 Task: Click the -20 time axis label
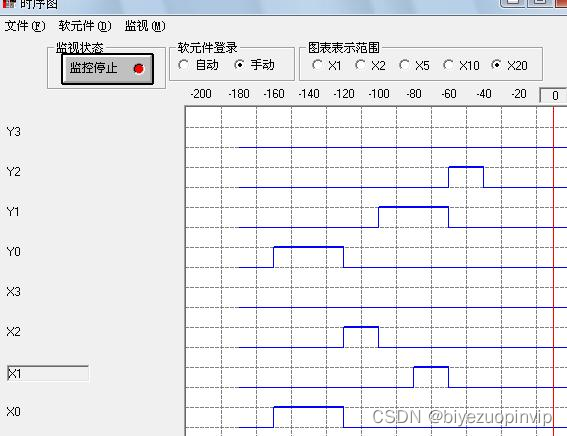[519, 94]
